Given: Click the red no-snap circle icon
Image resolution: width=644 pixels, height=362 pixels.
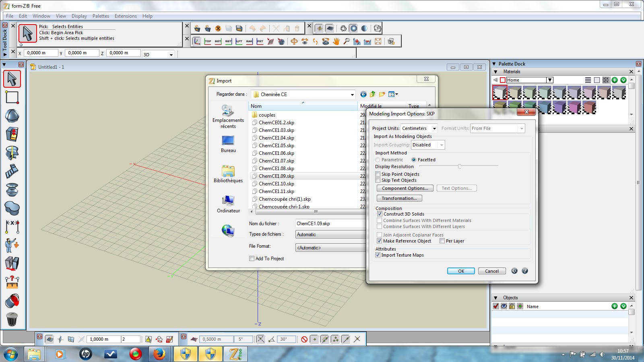Looking at the screenshot, I should [304, 339].
